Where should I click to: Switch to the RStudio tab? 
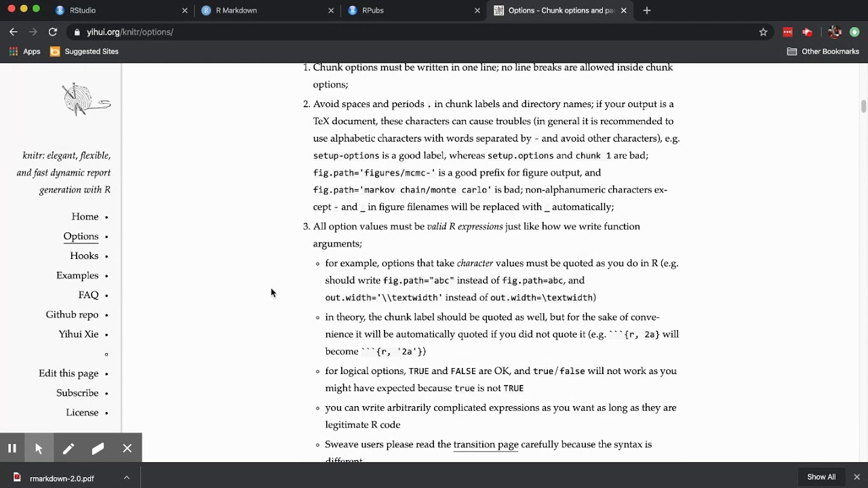click(122, 10)
